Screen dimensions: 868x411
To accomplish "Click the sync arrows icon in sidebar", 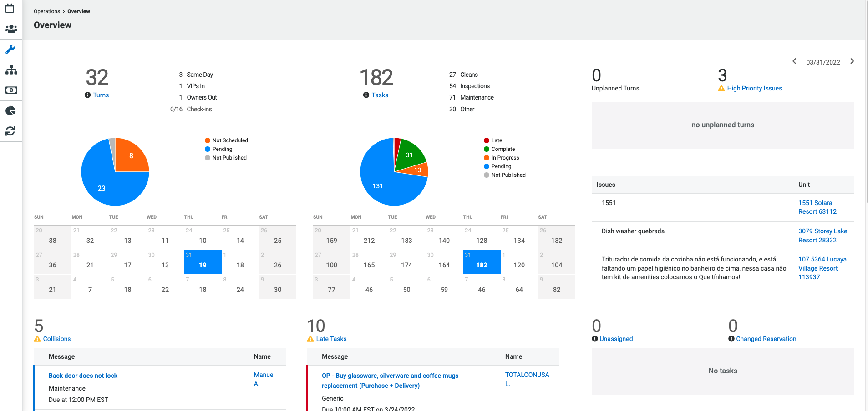I will (x=10, y=131).
